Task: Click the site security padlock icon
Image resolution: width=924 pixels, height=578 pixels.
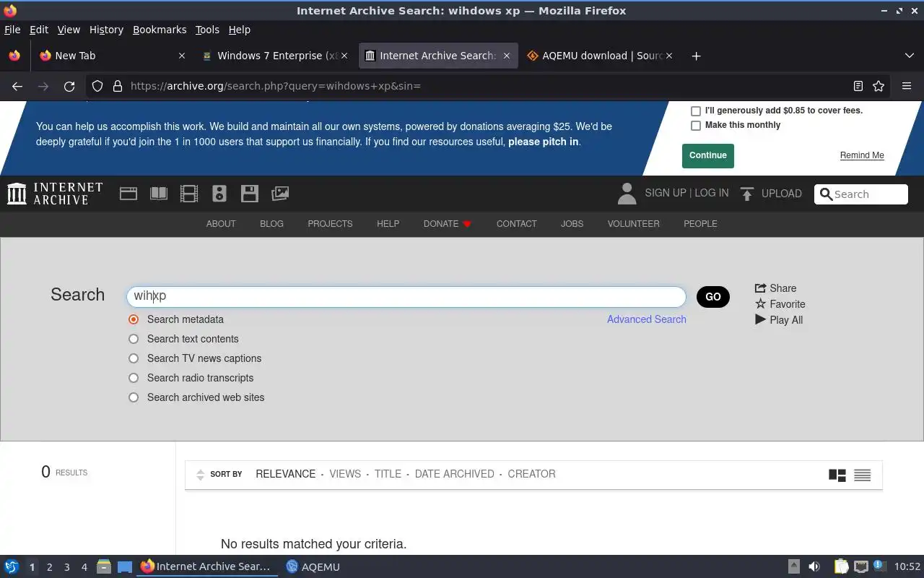Action: (x=118, y=86)
